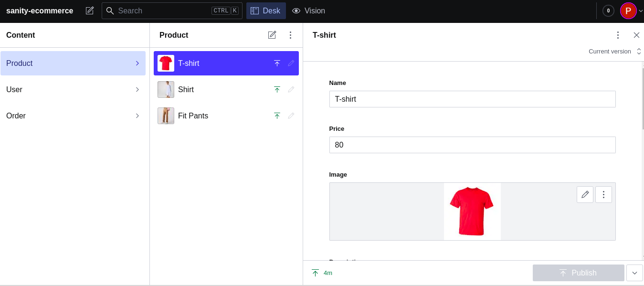This screenshot has height=286, width=644.
Task: Click the presence counter badge showing 0
Action: pyautogui.click(x=608, y=11)
